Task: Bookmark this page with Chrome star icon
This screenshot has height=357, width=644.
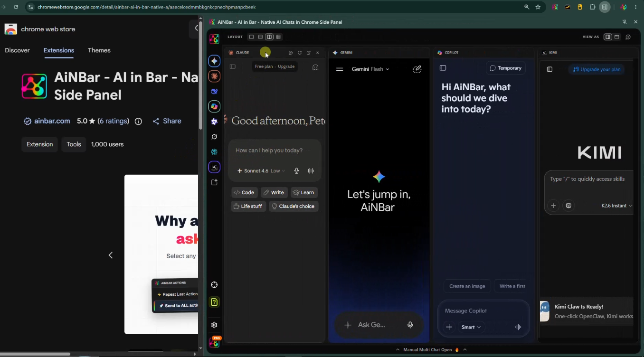Action: 538,7
